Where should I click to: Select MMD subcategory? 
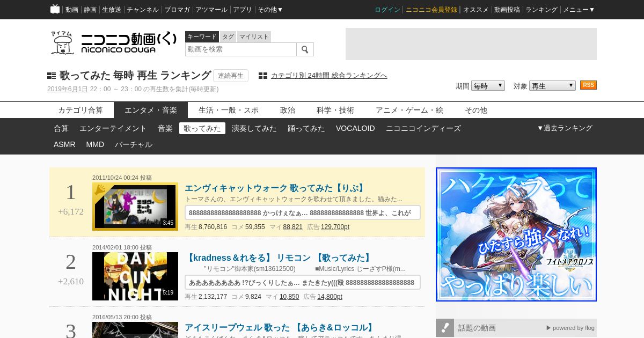pyautogui.click(x=95, y=144)
